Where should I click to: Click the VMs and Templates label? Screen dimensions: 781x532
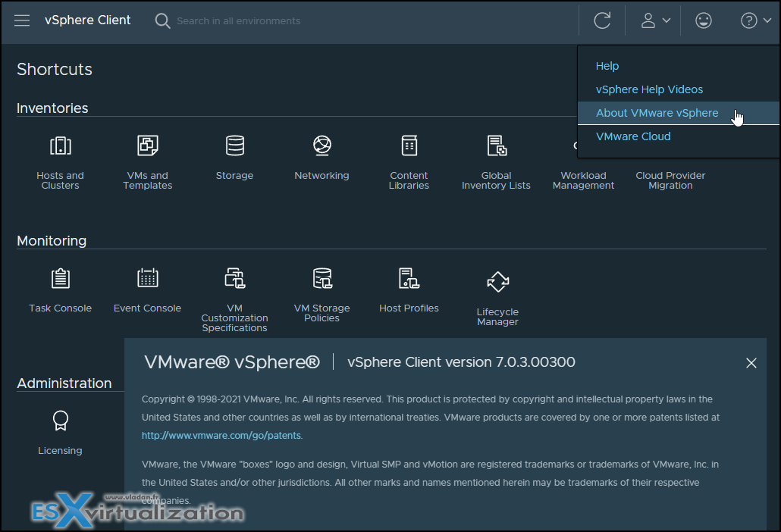coord(147,180)
